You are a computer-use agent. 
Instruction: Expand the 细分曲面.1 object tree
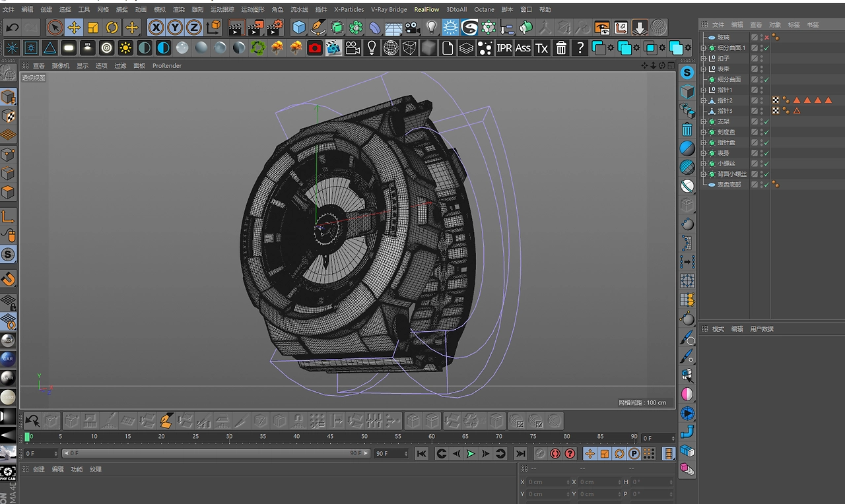(703, 48)
